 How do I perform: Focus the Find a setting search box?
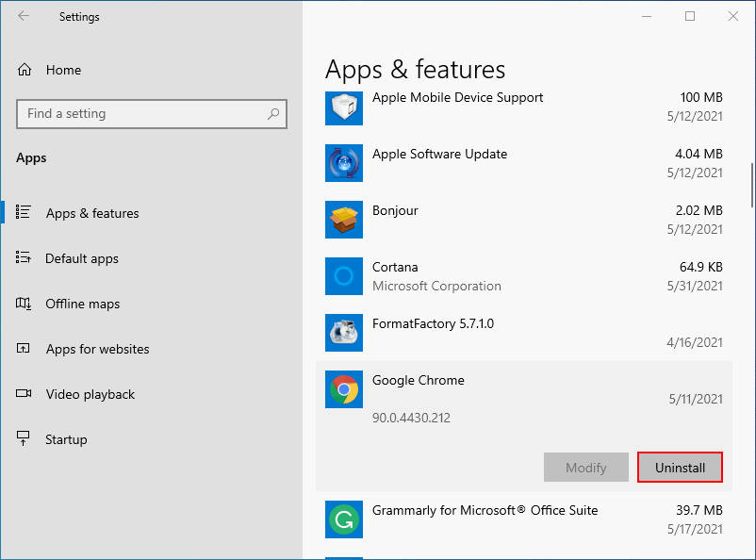click(141, 114)
